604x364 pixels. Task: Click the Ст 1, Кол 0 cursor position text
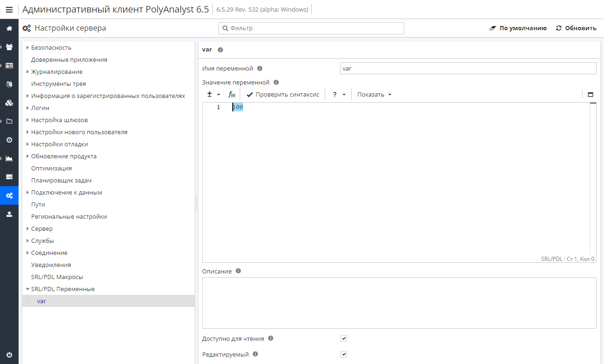[x=581, y=259]
